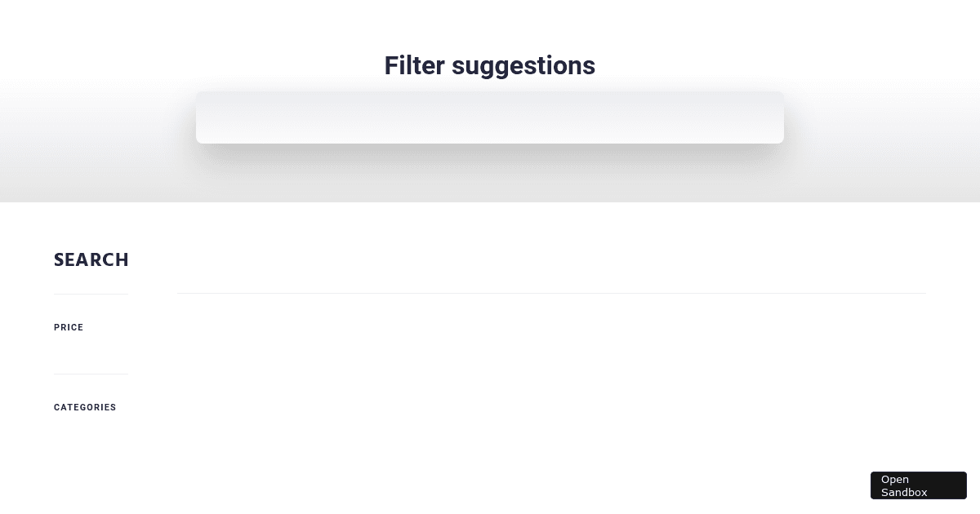Expand the CATEGORIES facet section

[85, 407]
